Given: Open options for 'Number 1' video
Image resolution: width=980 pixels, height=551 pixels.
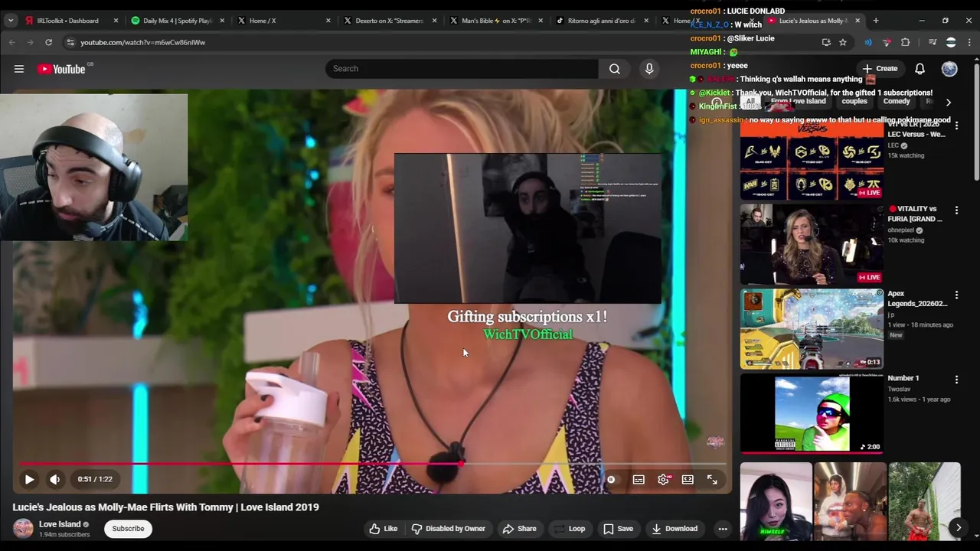Looking at the screenshot, I should coord(956,379).
